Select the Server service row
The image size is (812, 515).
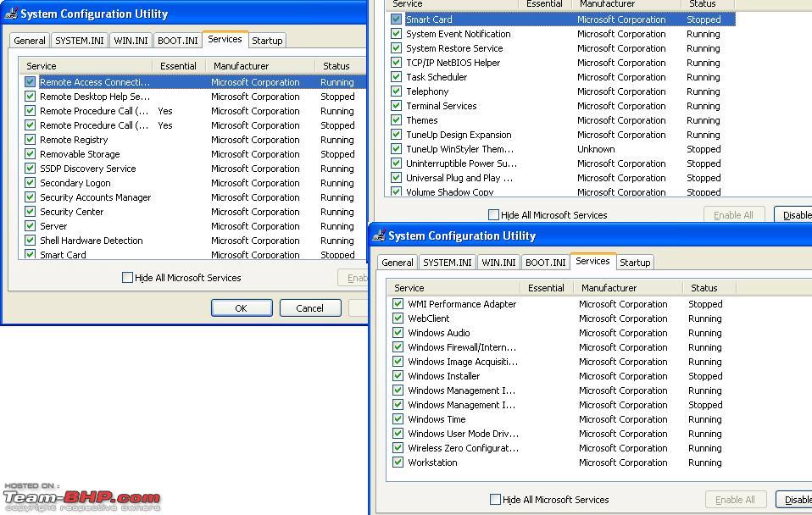click(195, 226)
